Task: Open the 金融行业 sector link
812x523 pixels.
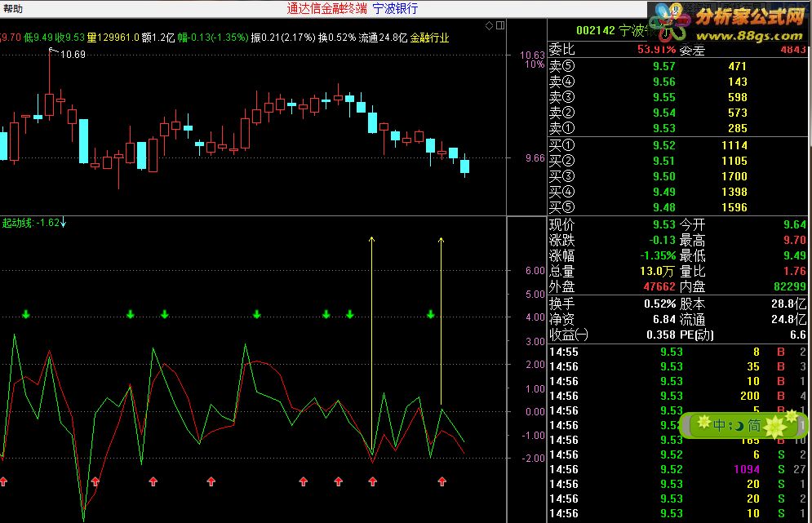Action: 429,38
